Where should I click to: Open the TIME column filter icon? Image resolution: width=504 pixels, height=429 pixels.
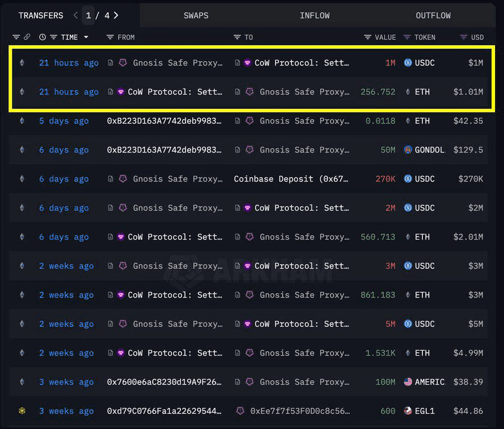tap(54, 38)
